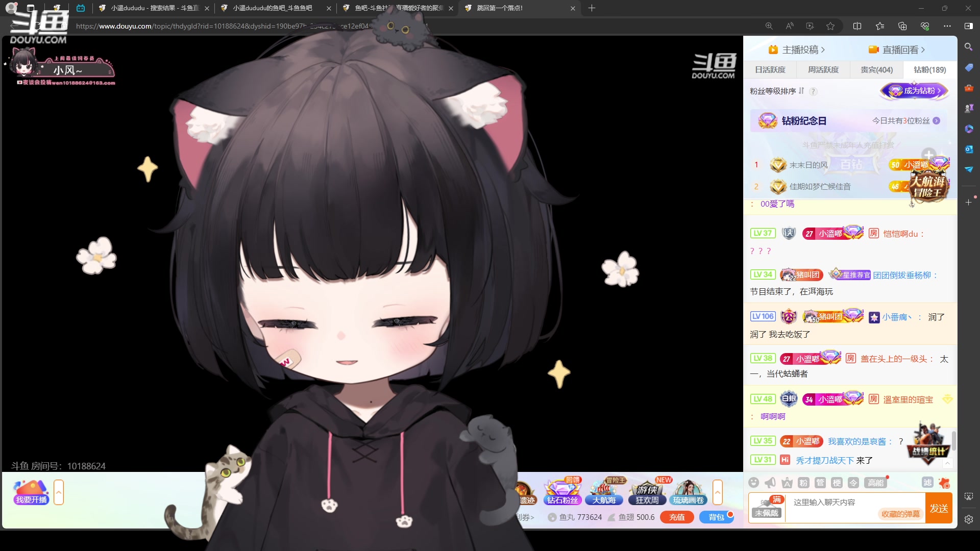
Task: Click username 盖在头上的一级头 in chat
Action: click(893, 359)
